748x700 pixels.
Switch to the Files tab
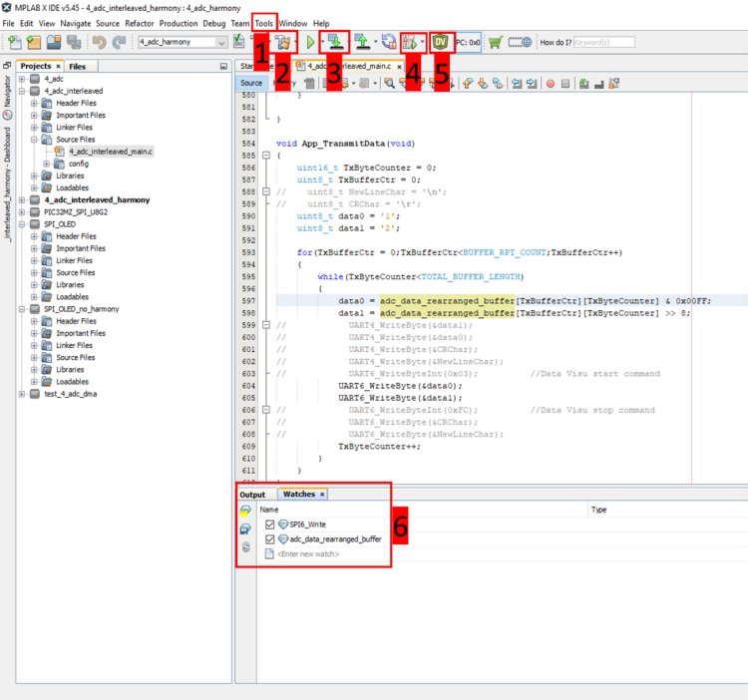coord(77,67)
